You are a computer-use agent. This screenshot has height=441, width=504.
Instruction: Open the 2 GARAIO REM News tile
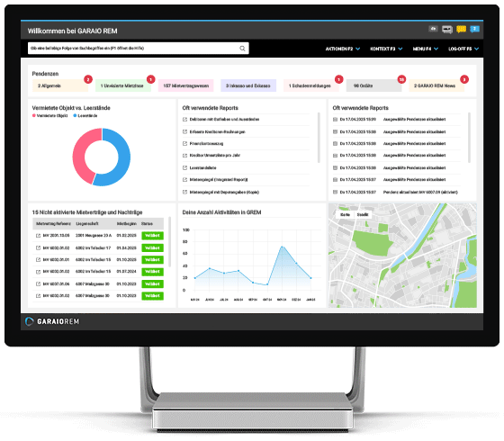click(x=436, y=85)
